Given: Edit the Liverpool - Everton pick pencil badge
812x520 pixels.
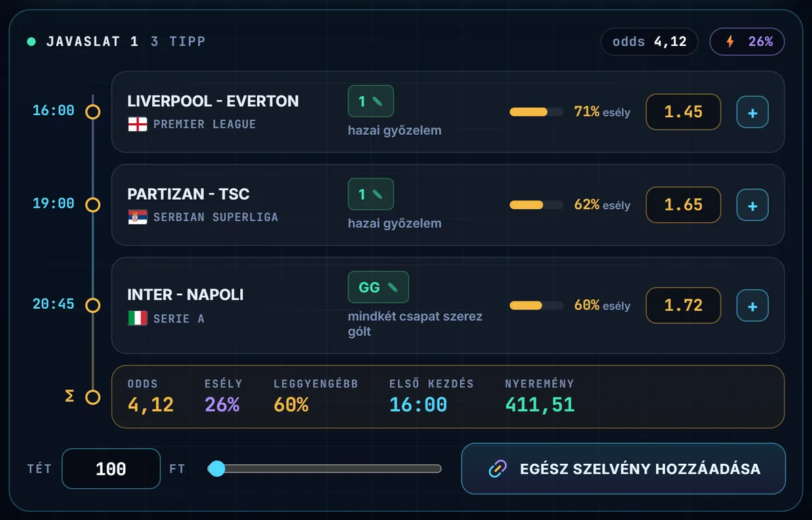Looking at the screenshot, I should (x=371, y=102).
